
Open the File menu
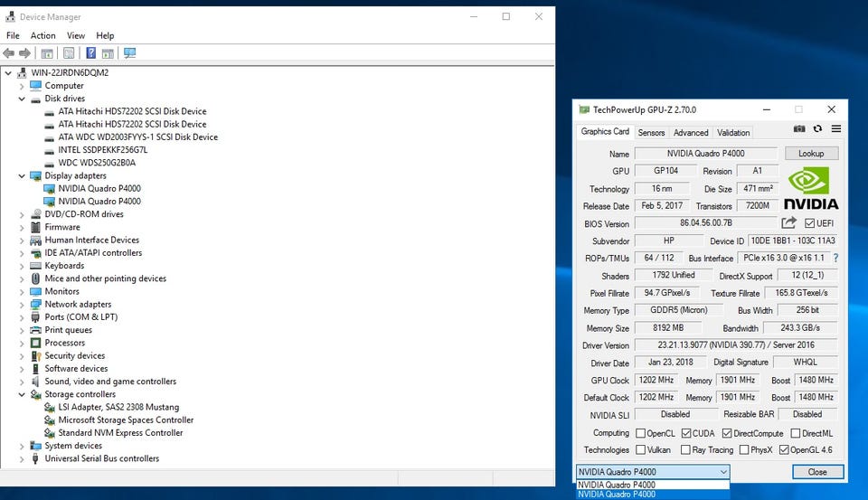point(13,35)
